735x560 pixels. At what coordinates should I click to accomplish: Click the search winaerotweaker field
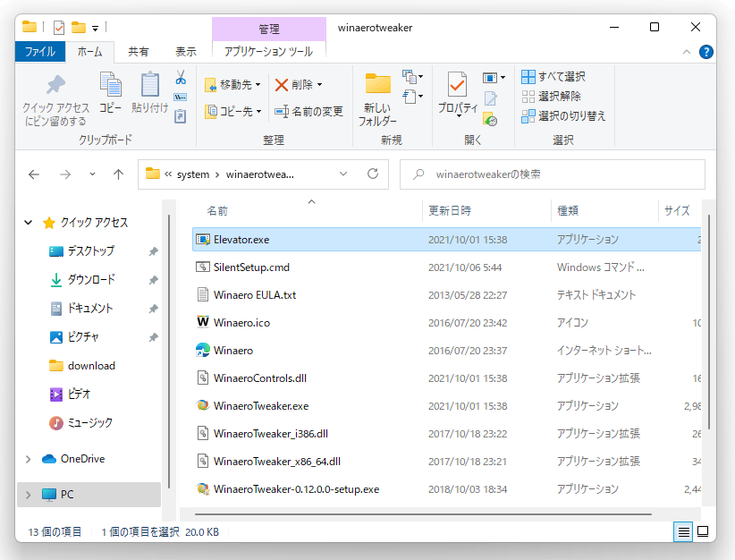[553, 174]
